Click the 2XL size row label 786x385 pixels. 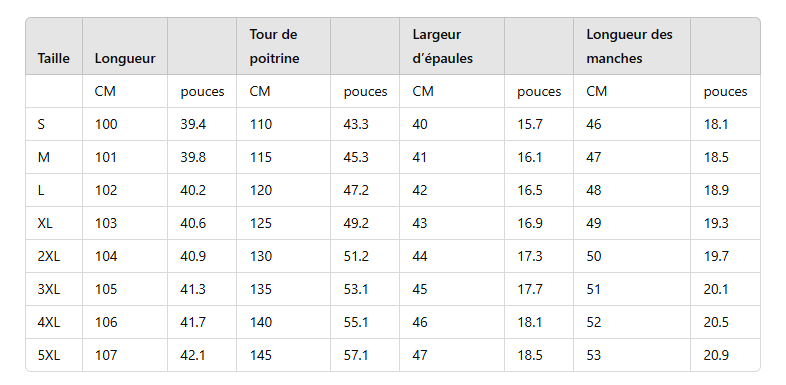[x=49, y=256]
